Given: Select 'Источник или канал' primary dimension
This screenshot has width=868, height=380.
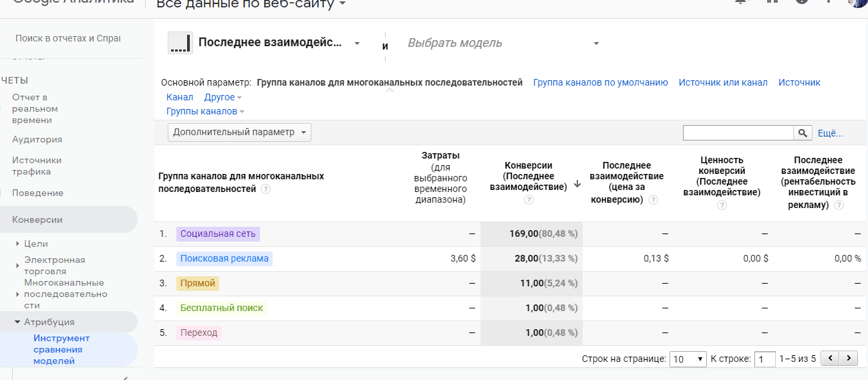Looking at the screenshot, I should [722, 82].
